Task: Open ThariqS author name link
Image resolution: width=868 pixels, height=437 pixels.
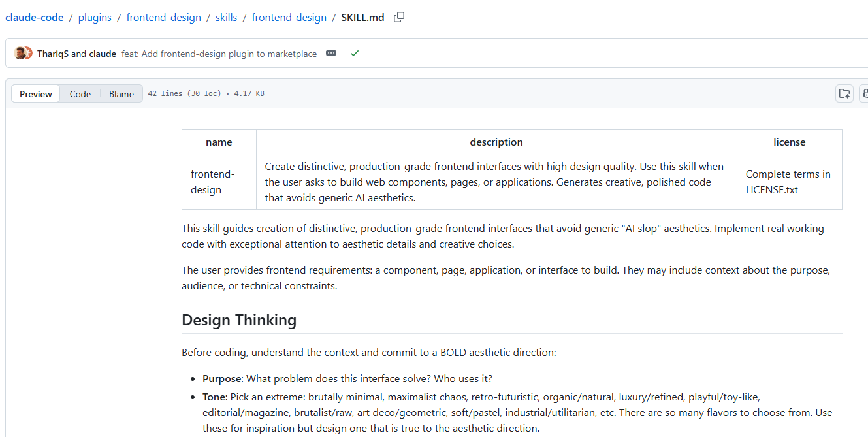Action: click(x=53, y=54)
